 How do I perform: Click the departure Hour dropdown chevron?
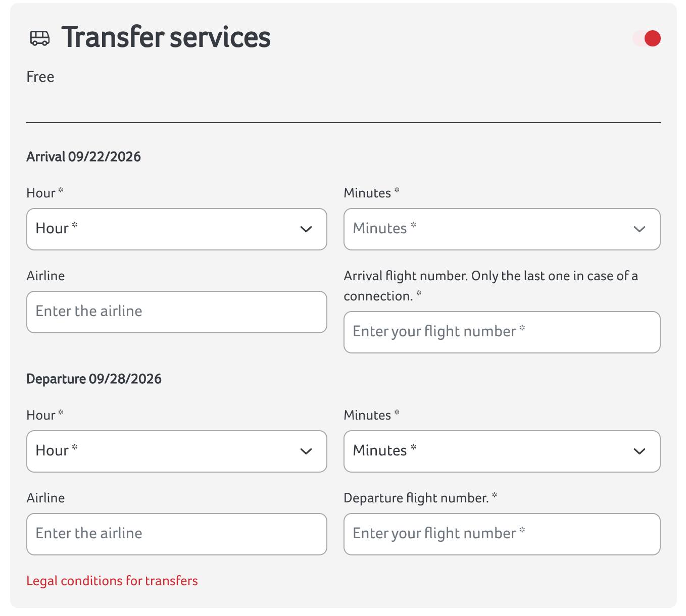306,451
